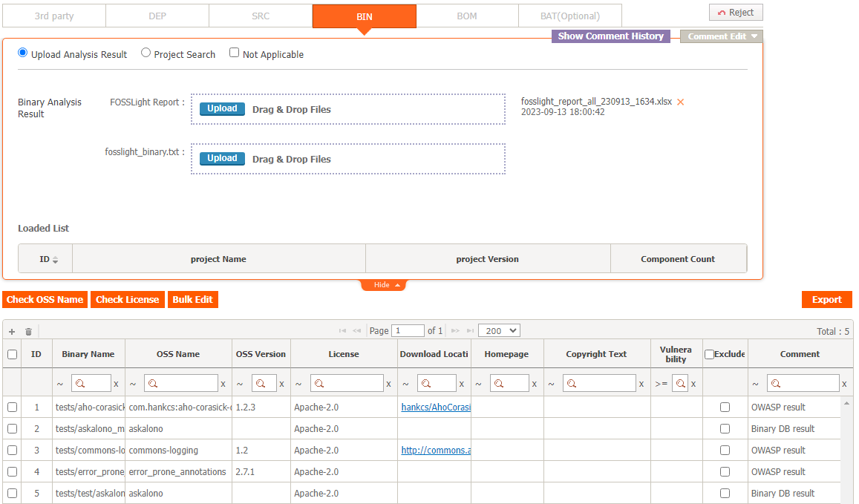Toggle Exclude checkbox for commons-logging row
Screen dimensions: 859x504
[725, 451]
